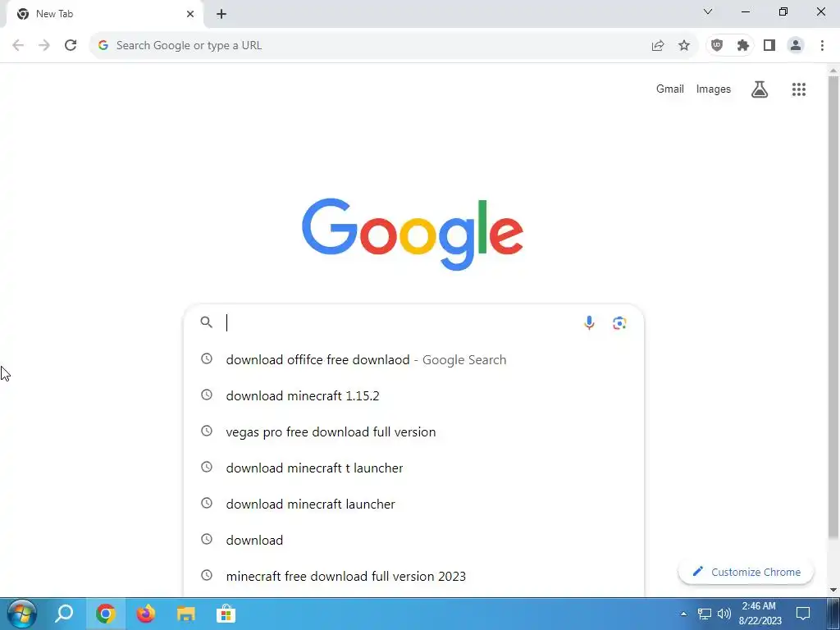Launch Firefox from the taskbar

[x=145, y=614]
